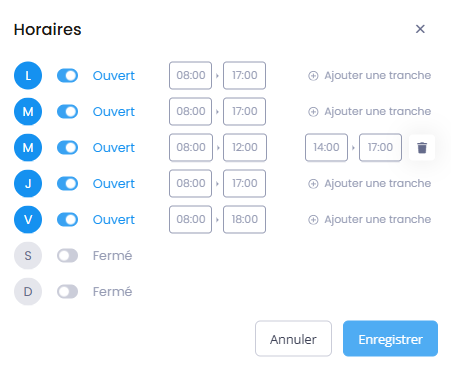Click the V Friday day circle icon
The width and height of the screenshot is (451, 366).
28,220
